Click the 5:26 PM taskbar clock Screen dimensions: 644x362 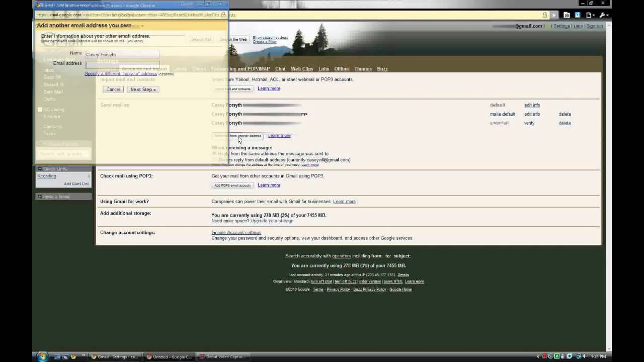click(598, 356)
